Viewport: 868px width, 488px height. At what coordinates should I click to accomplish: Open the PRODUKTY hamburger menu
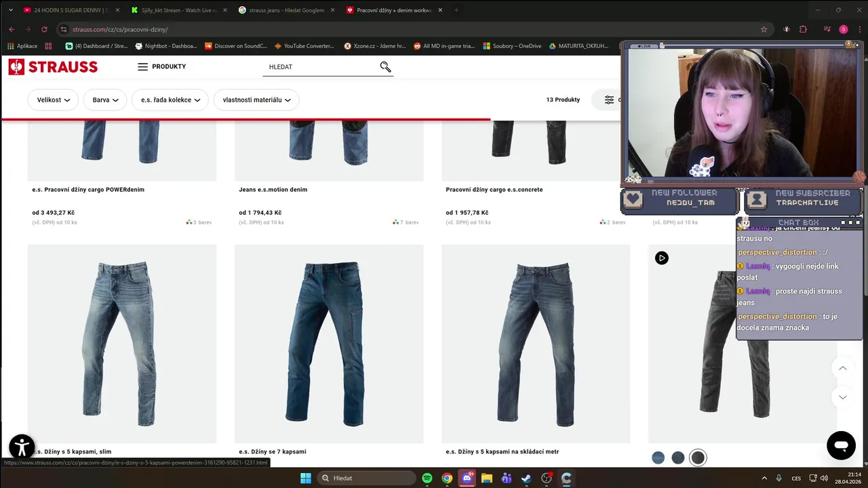(161, 66)
